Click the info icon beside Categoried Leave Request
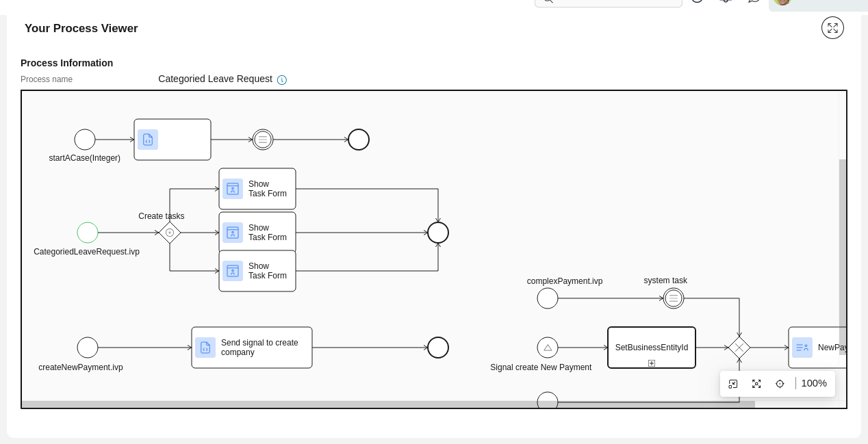 pos(282,80)
